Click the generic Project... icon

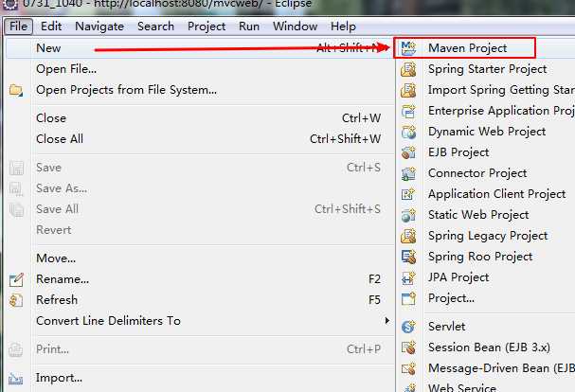(408, 298)
